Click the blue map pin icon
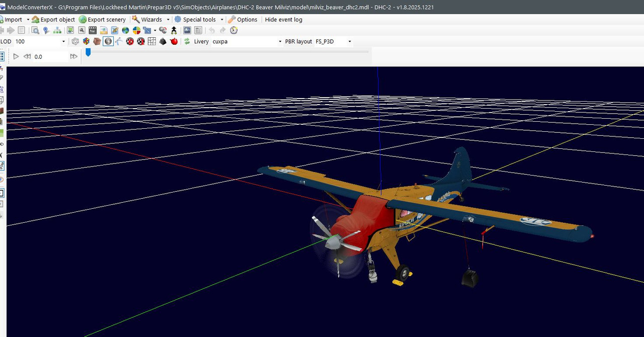644x337 pixels. 46,31
